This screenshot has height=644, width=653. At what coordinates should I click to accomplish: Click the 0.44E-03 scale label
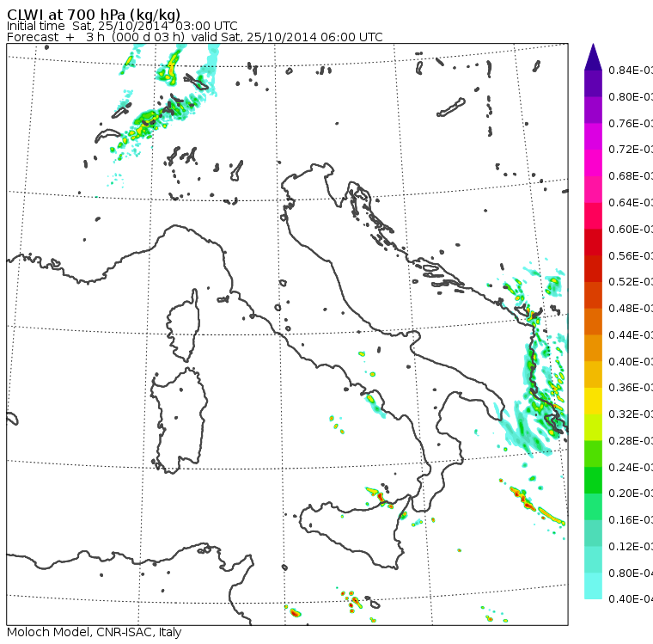click(x=631, y=335)
